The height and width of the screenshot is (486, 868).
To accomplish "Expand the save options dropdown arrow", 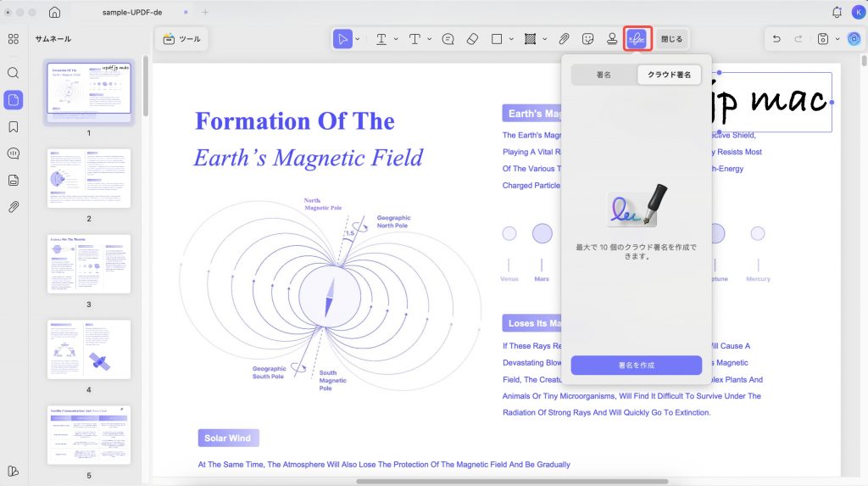I will pyautogui.click(x=837, y=39).
